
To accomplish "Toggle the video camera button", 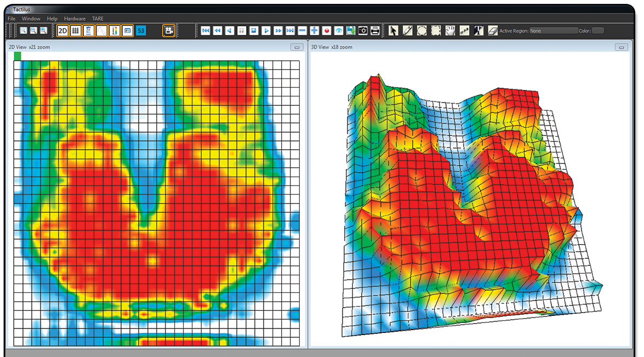I will 168,30.
